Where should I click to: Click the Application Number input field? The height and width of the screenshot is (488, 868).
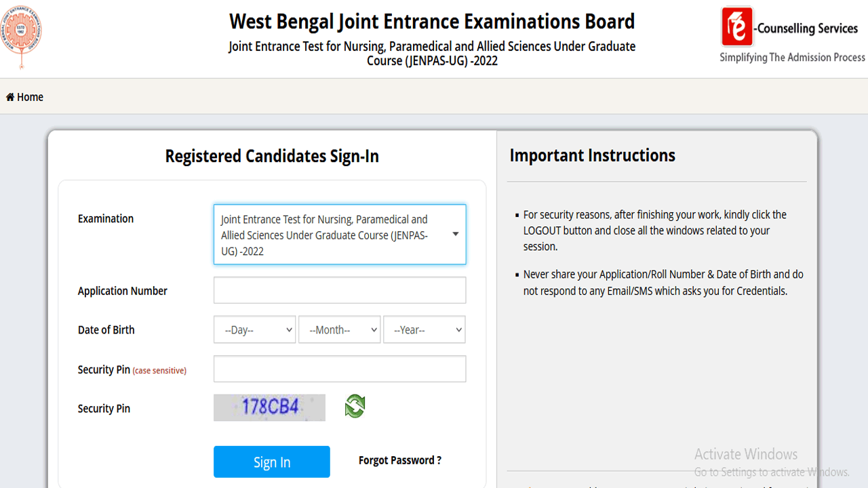coord(339,289)
